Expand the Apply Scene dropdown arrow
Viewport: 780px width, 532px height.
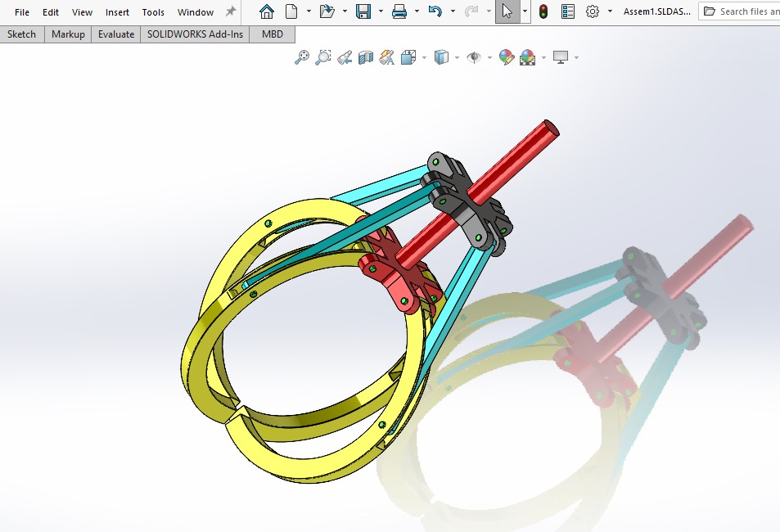coord(543,58)
